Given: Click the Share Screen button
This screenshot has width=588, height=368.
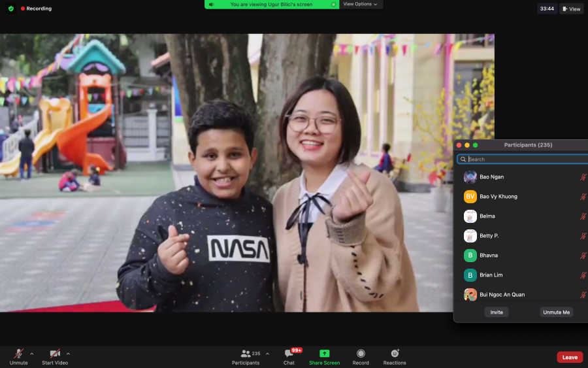Looking at the screenshot, I should [x=324, y=357].
